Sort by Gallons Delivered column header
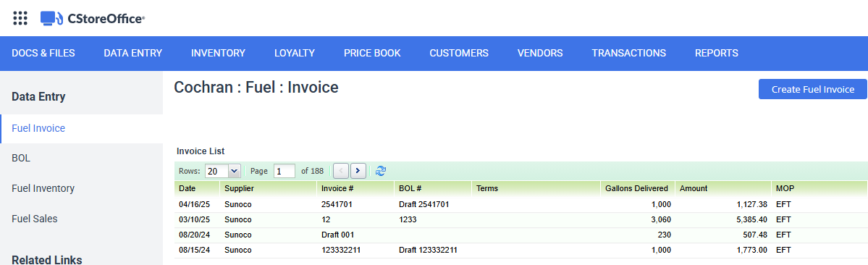Screen dimensions: 868x265 point(637,189)
